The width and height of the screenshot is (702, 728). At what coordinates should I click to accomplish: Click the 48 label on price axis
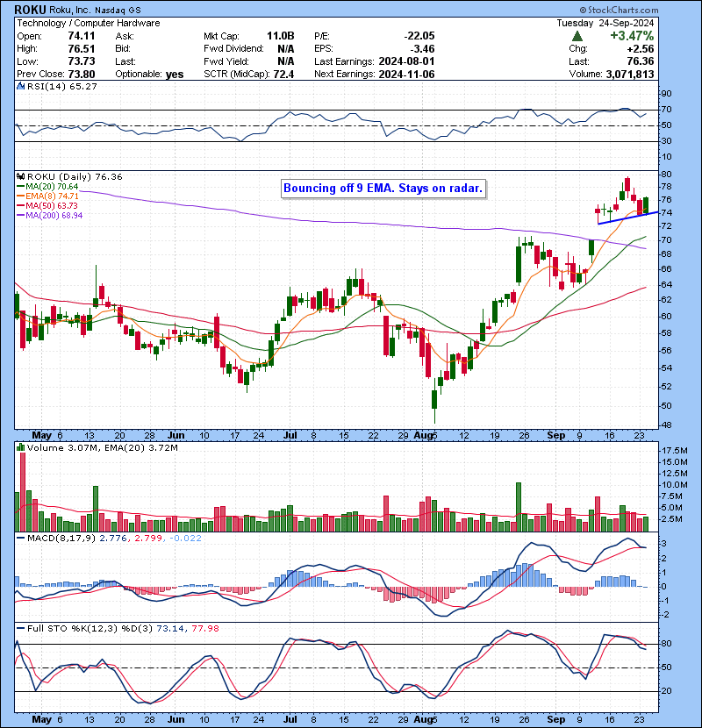(x=666, y=425)
